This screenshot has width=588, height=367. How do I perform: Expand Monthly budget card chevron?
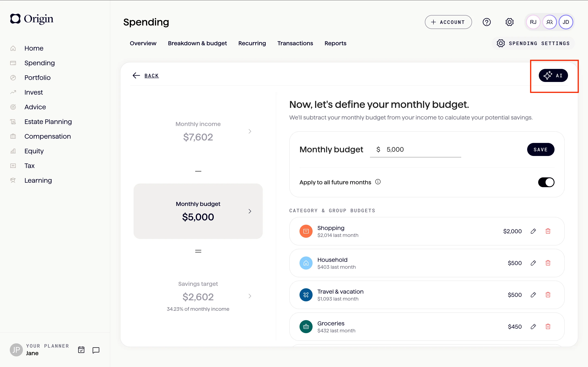[x=250, y=211]
